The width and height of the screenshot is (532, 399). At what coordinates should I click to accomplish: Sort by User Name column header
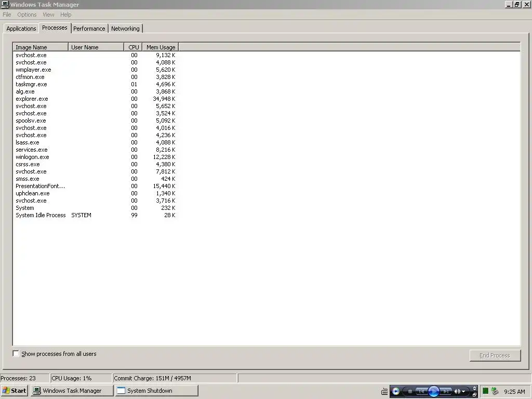[x=96, y=47]
